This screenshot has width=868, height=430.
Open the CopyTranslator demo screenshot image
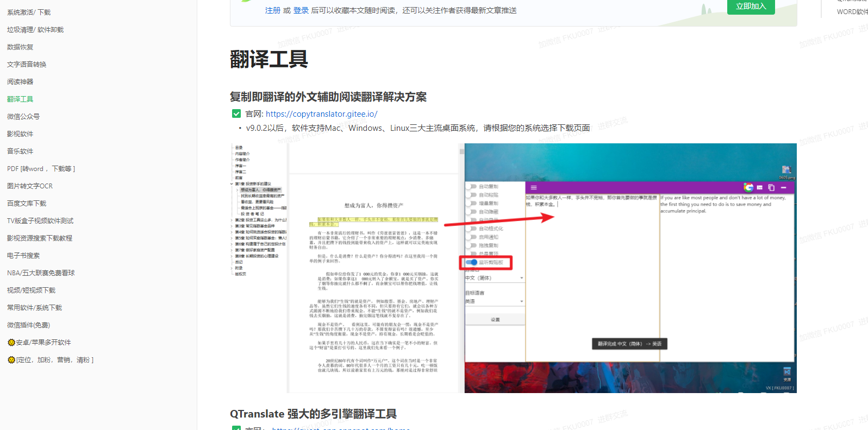[x=514, y=268]
